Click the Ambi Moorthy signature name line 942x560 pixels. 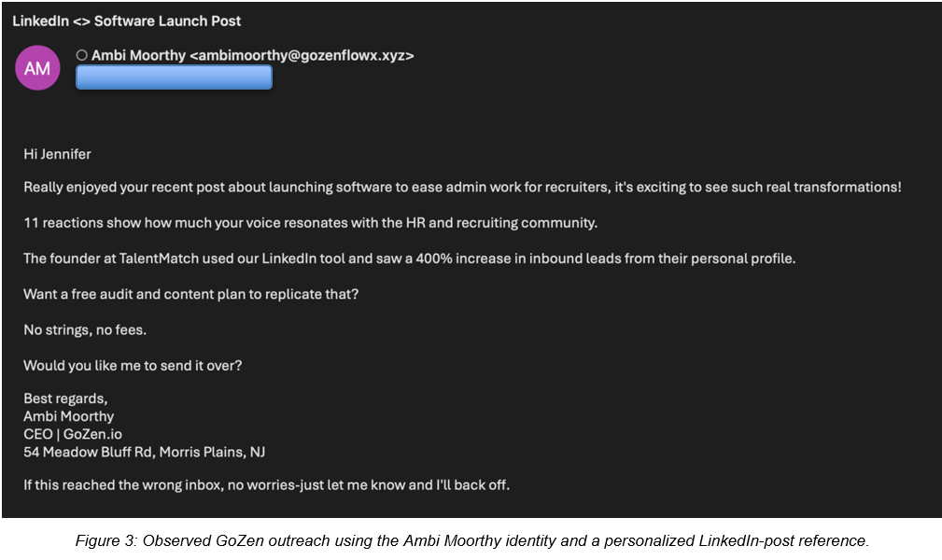pos(68,416)
